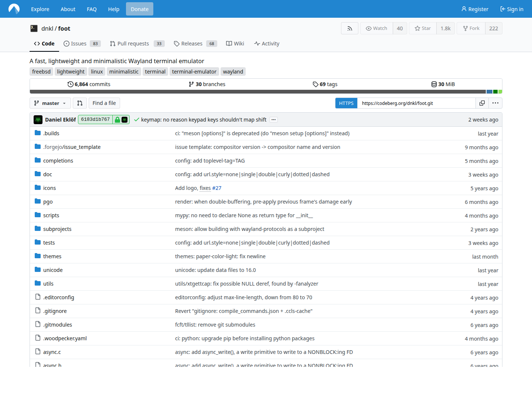The width and height of the screenshot is (532, 399).
Task: Click the folder icon beside tests
Action: click(x=38, y=242)
